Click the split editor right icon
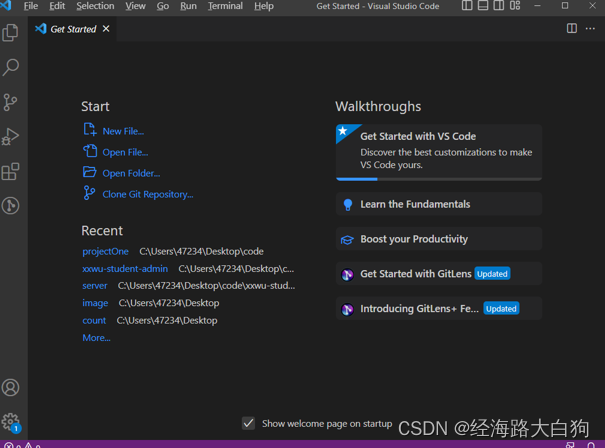This screenshot has height=448, width=605. click(x=572, y=28)
